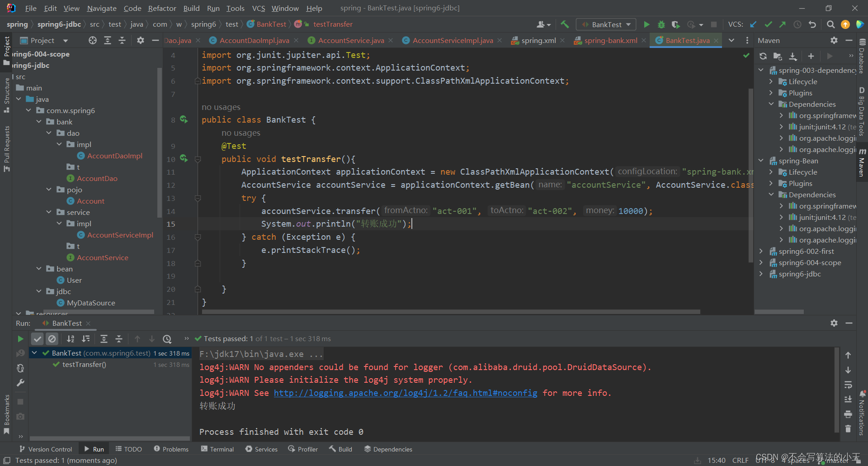Screen dimensions: 868x466
Task: Collapse the pojo package node
Action: (x=49, y=190)
